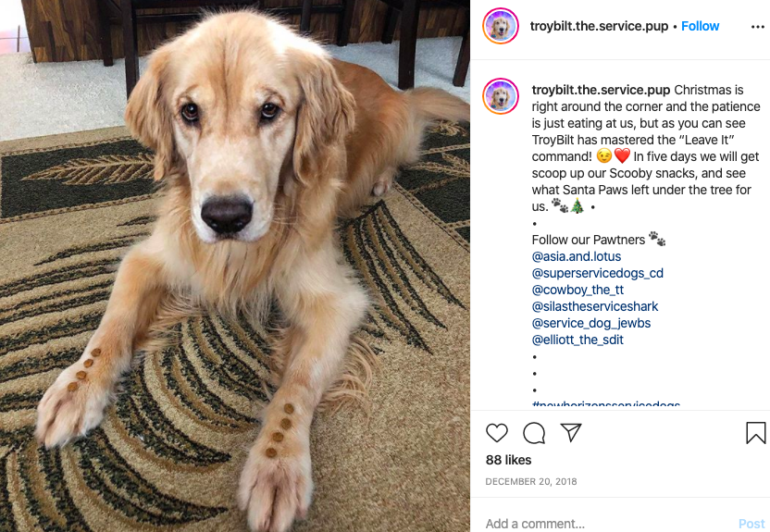Viewport: 770px width, 532px height.
Task: Focus the Add a comment field
Action: pyautogui.click(x=609, y=523)
